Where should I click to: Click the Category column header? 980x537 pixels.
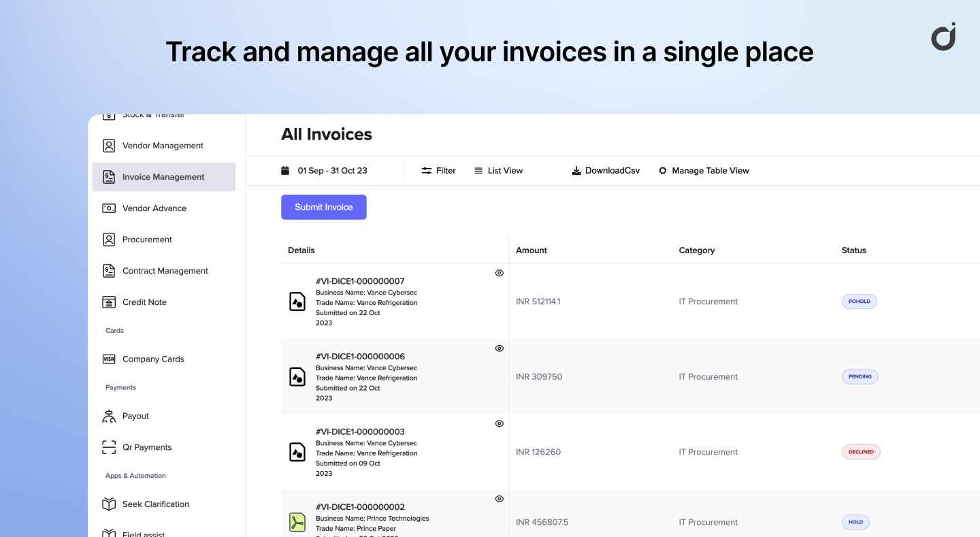tap(697, 250)
